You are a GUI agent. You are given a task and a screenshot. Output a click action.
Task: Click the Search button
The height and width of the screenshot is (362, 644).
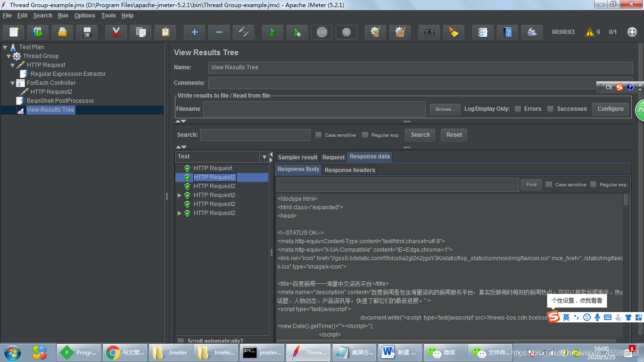click(420, 135)
